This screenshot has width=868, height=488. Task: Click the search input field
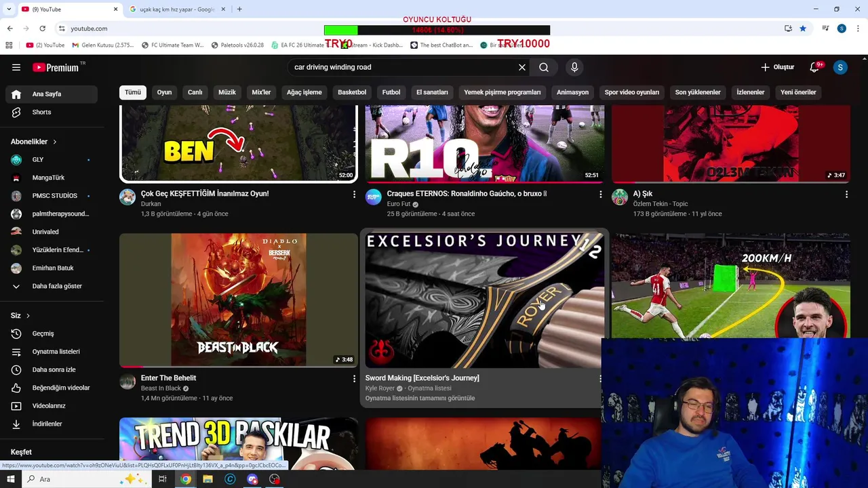point(403,67)
